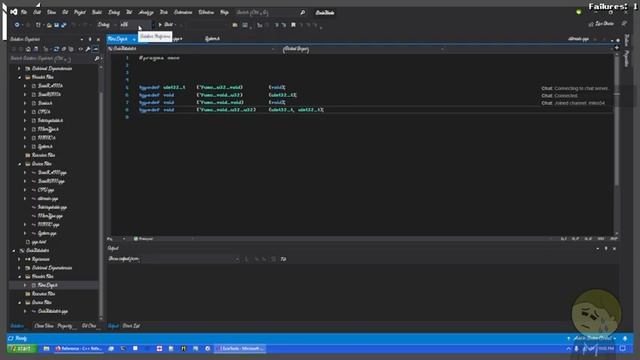Click the Redo toolbar icon
The width and height of the screenshot is (640, 360).
pos(85,25)
